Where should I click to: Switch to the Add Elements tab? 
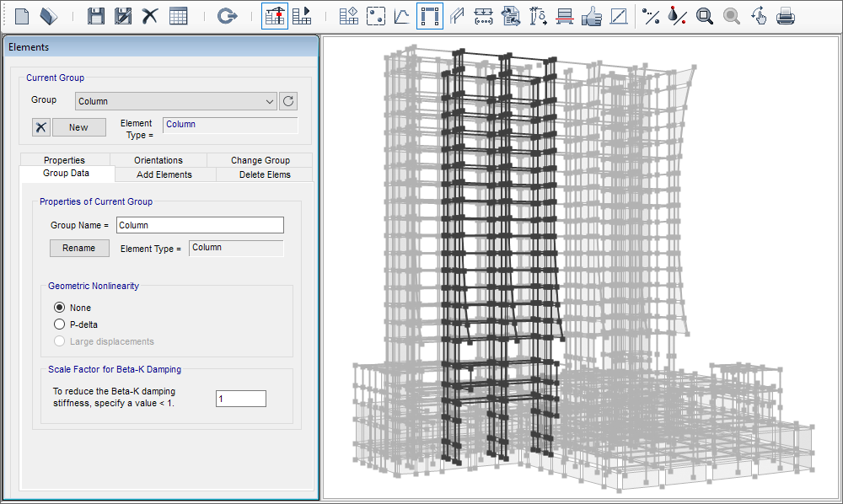[x=164, y=174]
